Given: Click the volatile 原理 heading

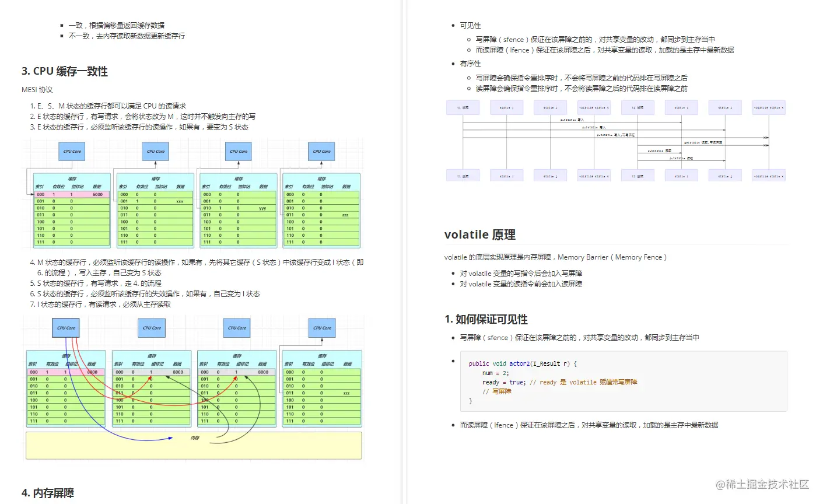Looking at the screenshot, I should click(479, 235).
